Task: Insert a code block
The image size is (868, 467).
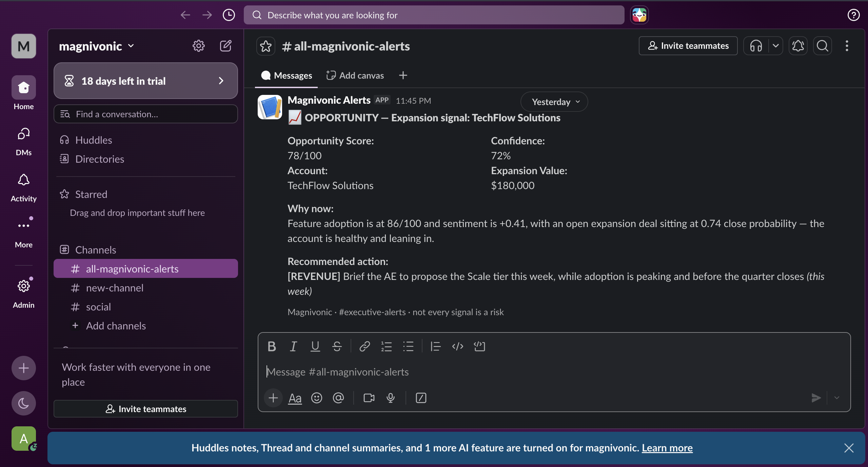Action: pyautogui.click(x=479, y=346)
